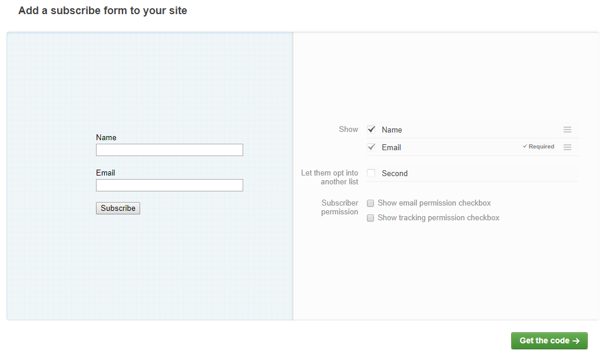
Task: Enable the Second list opt-in checkbox
Action: click(x=371, y=173)
